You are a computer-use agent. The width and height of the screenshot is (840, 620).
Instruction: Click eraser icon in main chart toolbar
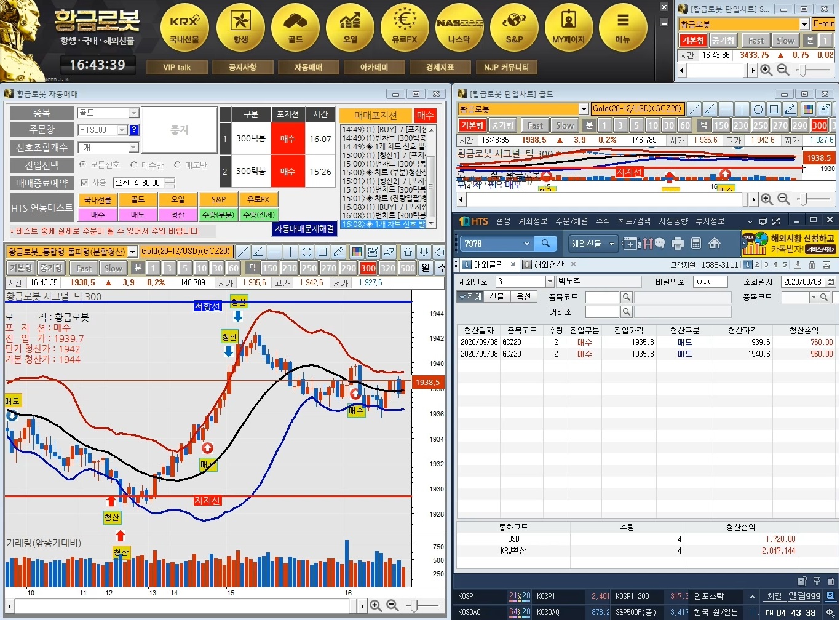coord(389,252)
